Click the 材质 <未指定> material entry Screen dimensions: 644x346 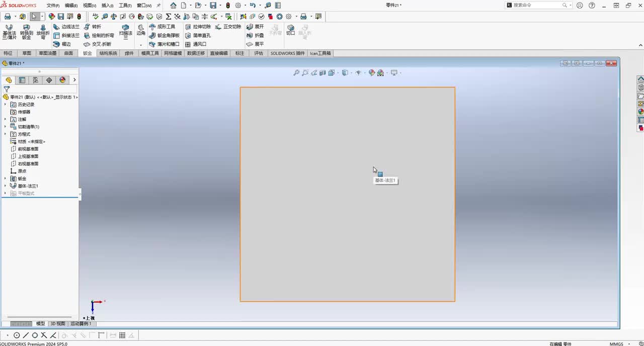coord(28,142)
